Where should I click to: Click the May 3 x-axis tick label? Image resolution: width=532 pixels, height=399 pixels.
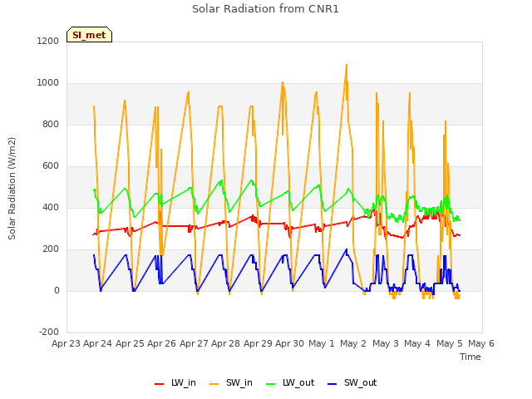386,343
